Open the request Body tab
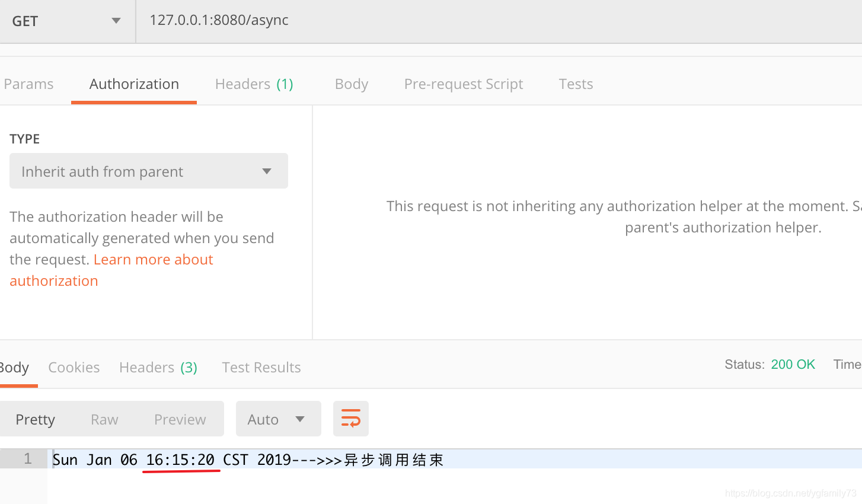The image size is (862, 504). coord(352,84)
